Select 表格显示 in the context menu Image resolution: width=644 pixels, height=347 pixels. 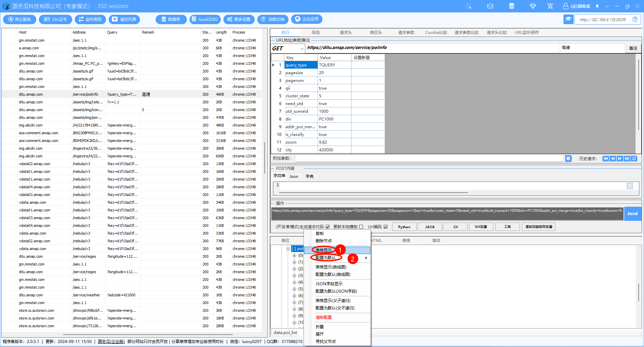[x=324, y=250]
